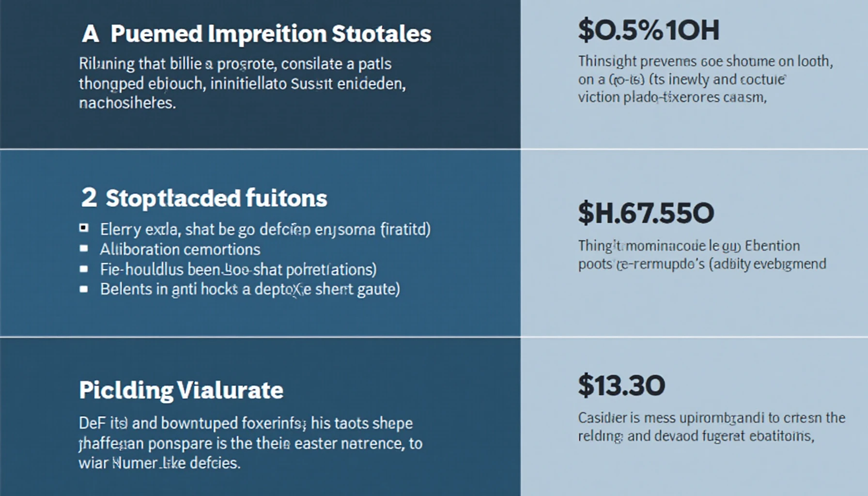Click the $0.5%10H price figure
This screenshot has height=496, width=868.
coord(649,31)
